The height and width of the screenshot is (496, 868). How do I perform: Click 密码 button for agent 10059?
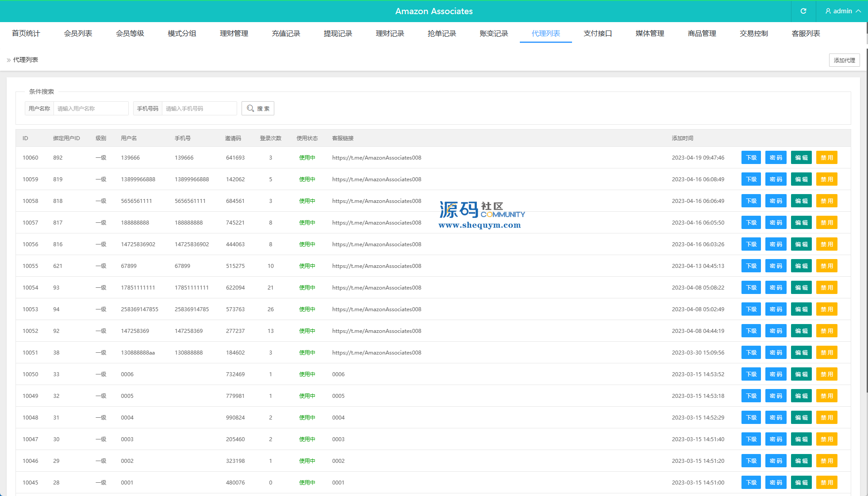click(x=776, y=179)
